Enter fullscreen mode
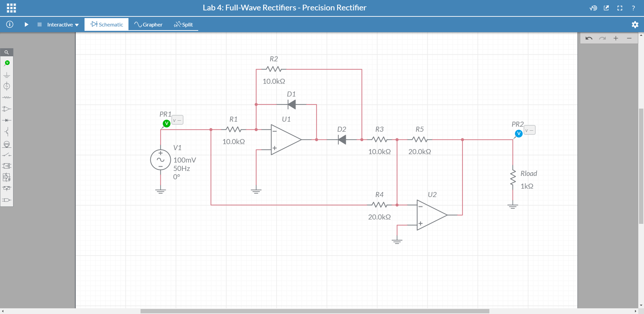The image size is (644, 314). (x=620, y=8)
